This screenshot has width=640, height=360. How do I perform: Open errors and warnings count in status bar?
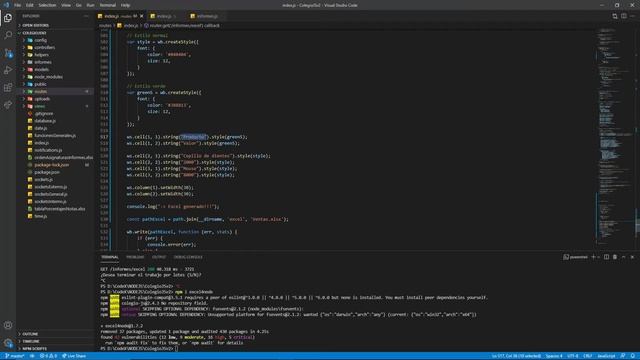48,356
